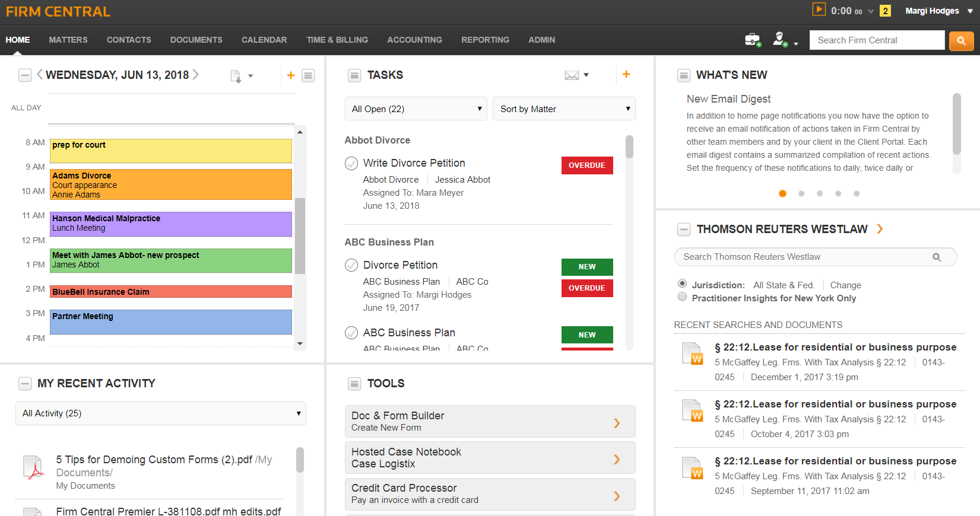Click the new matter briefcase icon
The height and width of the screenshot is (516, 980).
(752, 40)
